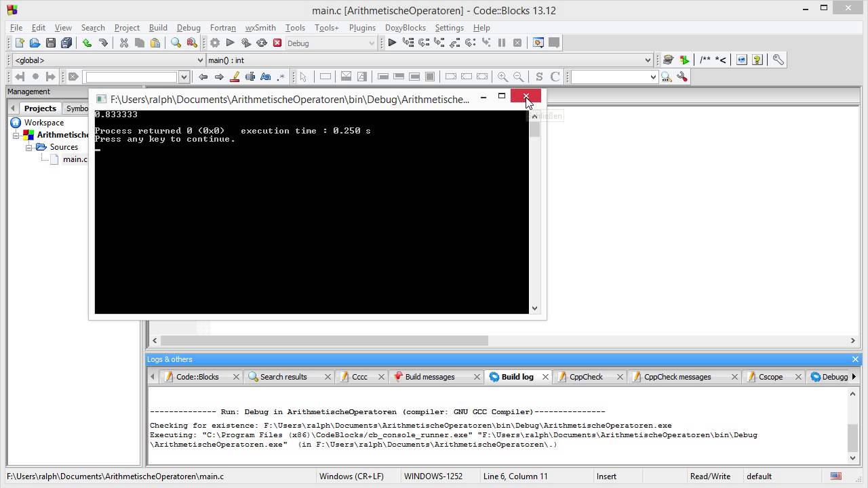Open the Debug build target dropdown
The image size is (868, 488).
tap(372, 43)
